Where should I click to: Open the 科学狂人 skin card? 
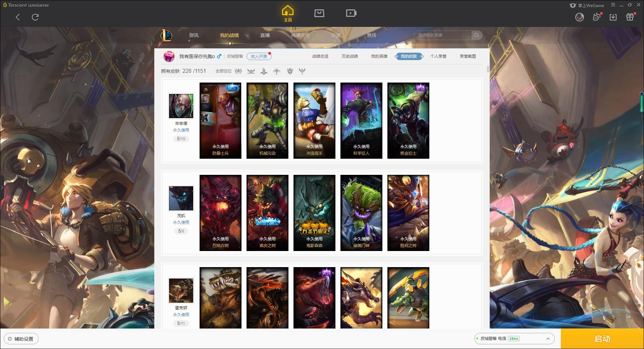click(361, 120)
